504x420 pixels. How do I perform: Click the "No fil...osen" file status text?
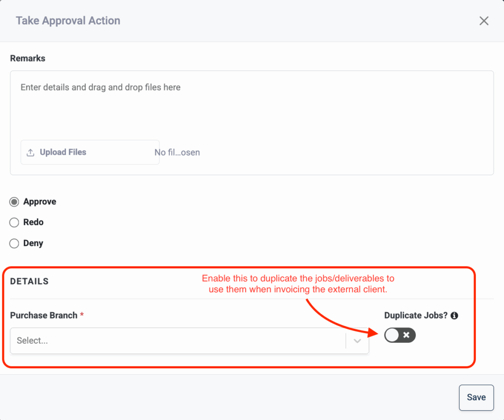point(177,153)
